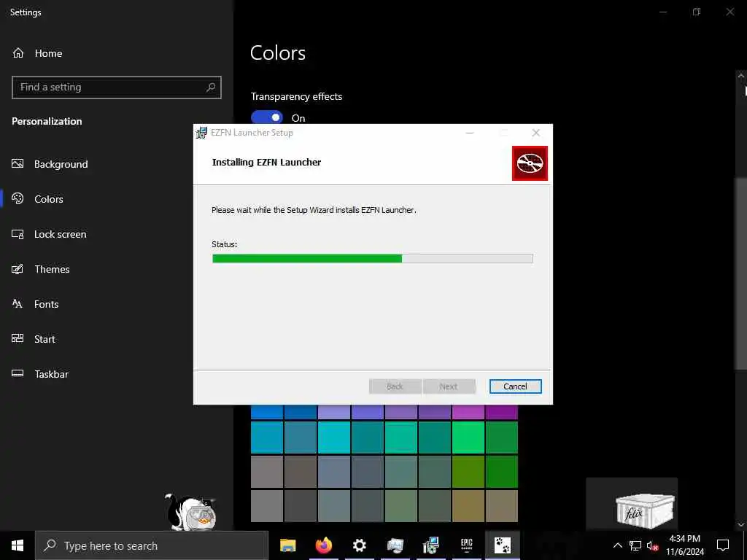This screenshot has width=747, height=560.
Task: Turn off the Transparency effects toggle
Action: (x=267, y=117)
